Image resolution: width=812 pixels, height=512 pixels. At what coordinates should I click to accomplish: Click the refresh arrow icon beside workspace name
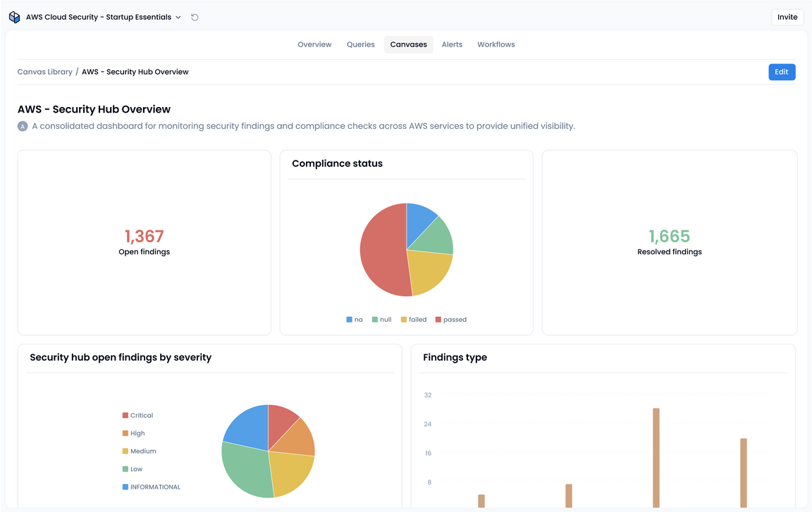tap(195, 17)
